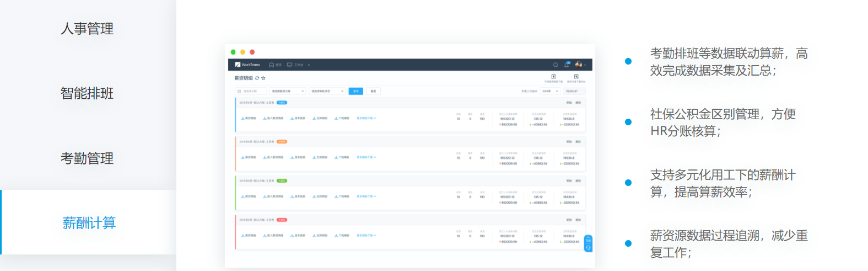Open the workbench monitor icon in navbar
This screenshot has height=271, width=868.
click(289, 65)
